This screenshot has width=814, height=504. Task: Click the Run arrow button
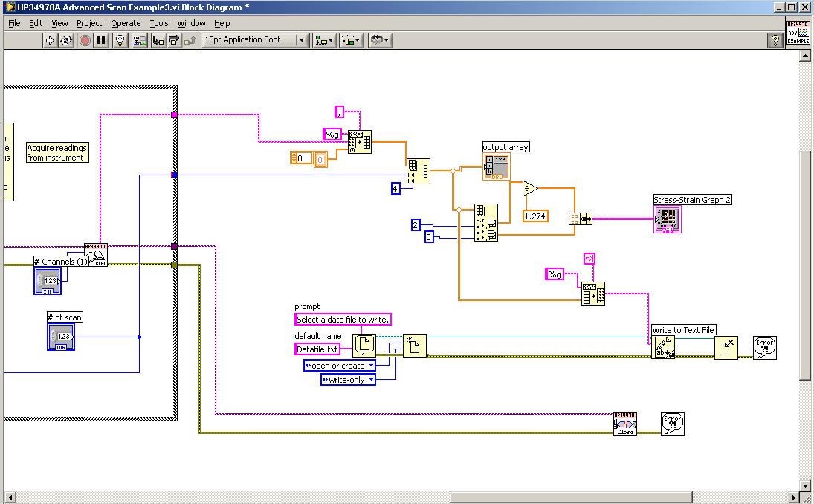(x=51, y=40)
